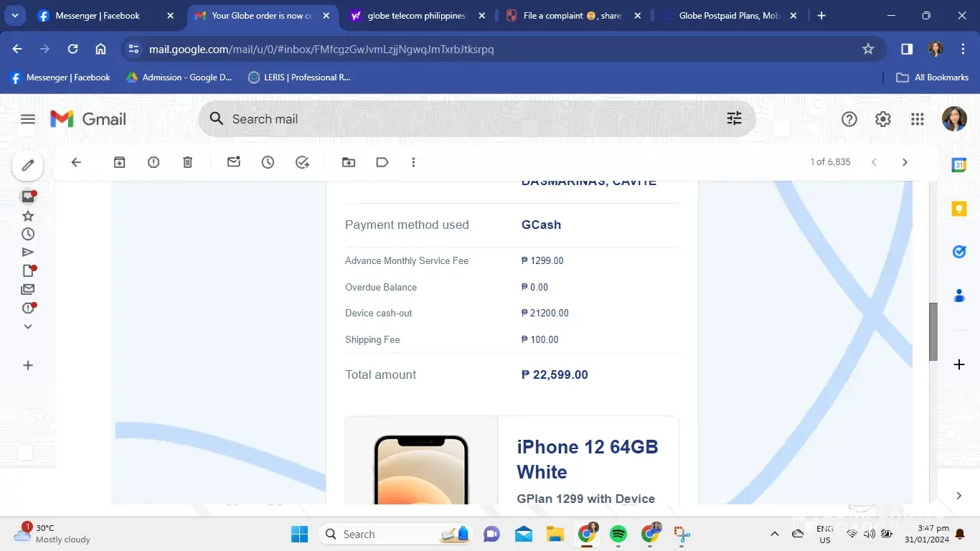Go to the Chrome home page
Viewport: 980px width, 551px height.
coord(100,49)
